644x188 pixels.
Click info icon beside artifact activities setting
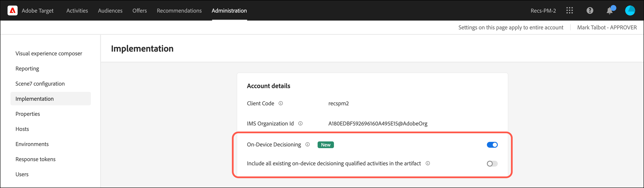point(428,163)
